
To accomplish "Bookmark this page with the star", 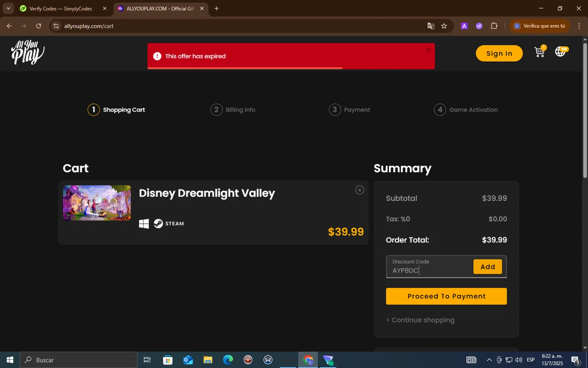I will [x=444, y=26].
